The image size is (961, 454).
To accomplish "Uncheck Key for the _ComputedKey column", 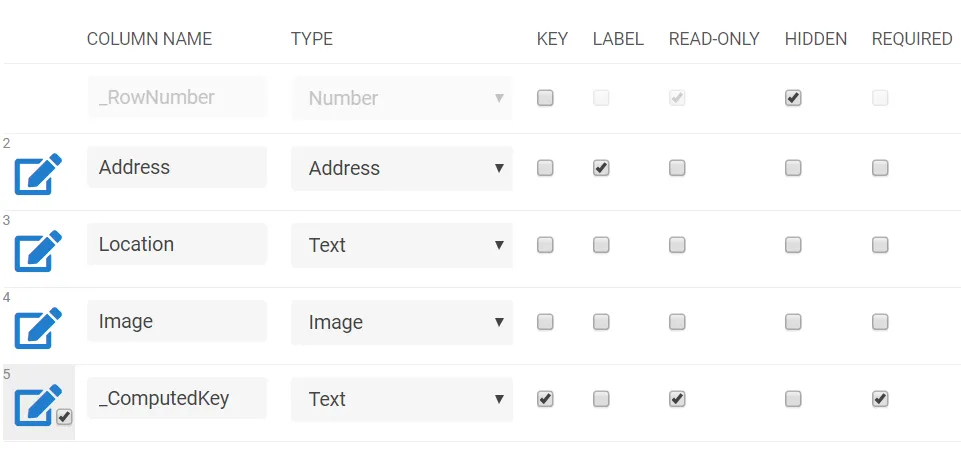I will [x=545, y=399].
